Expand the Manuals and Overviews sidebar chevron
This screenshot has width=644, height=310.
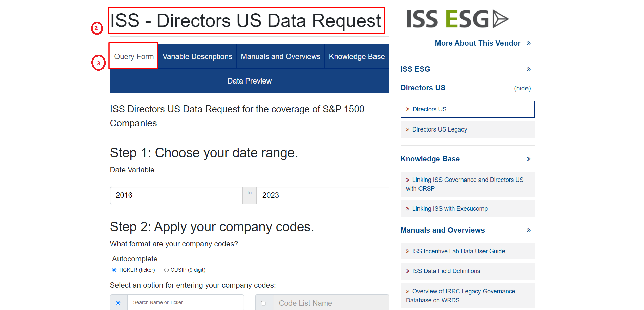[x=529, y=230]
